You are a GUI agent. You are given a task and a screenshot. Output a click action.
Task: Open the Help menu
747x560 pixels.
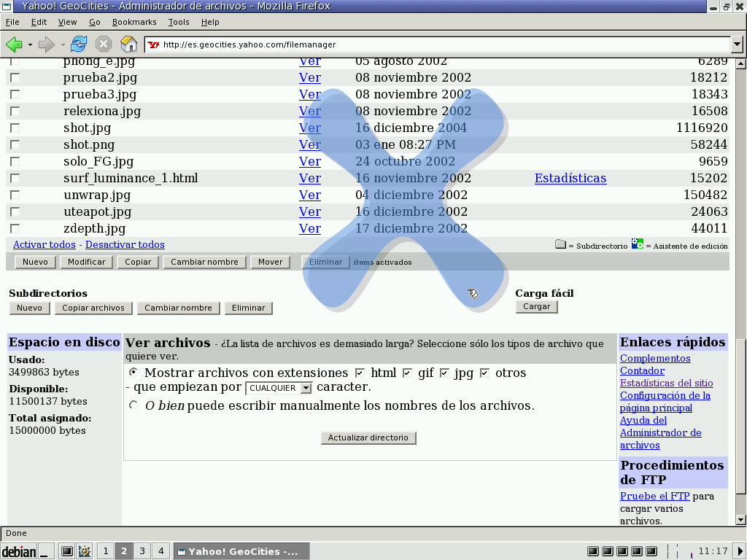210,22
